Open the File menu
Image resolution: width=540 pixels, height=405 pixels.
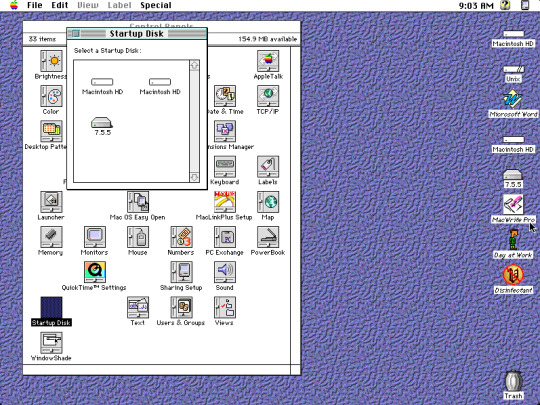pos(34,5)
